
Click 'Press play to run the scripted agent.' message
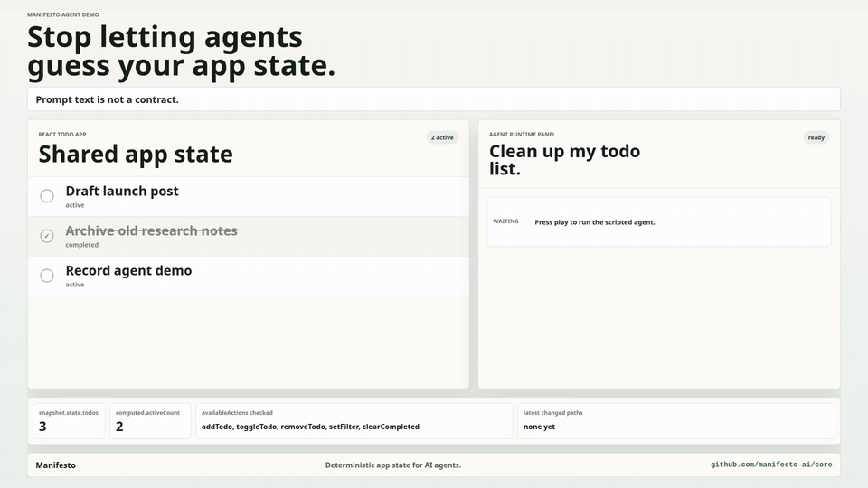coord(595,222)
